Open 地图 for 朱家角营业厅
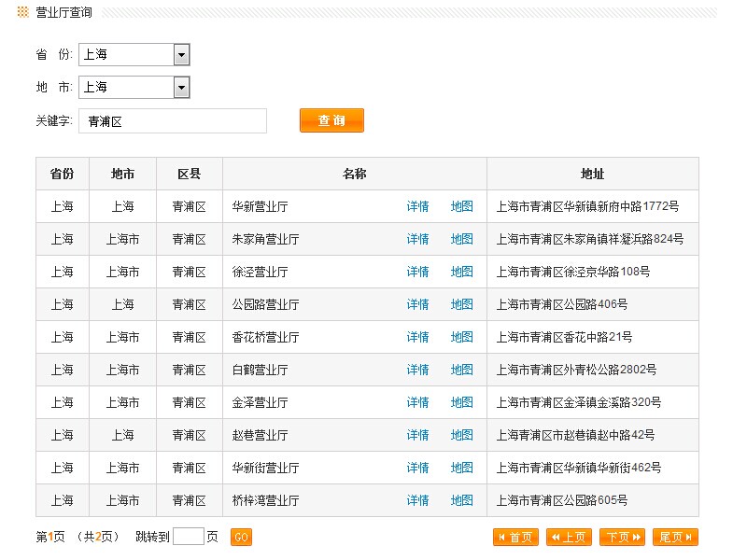This screenshot has height=560, width=733. point(462,239)
